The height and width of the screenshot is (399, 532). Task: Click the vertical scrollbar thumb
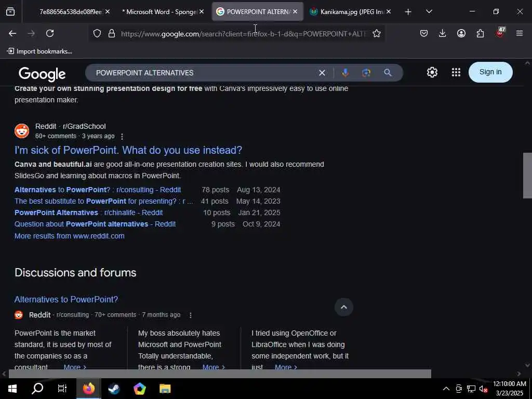tap(527, 176)
